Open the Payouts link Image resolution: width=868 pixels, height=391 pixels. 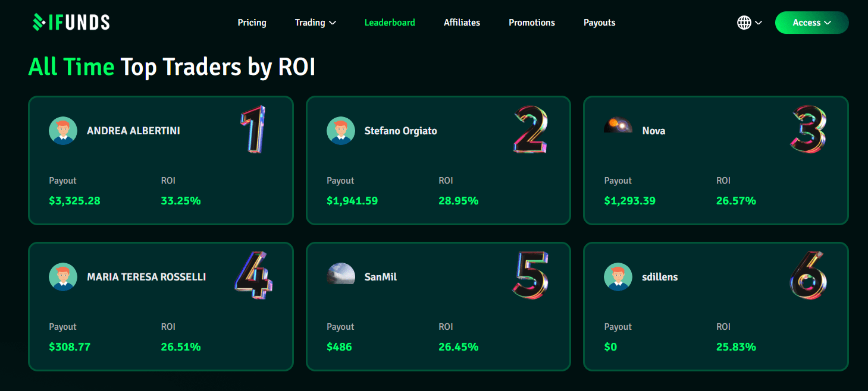point(599,23)
